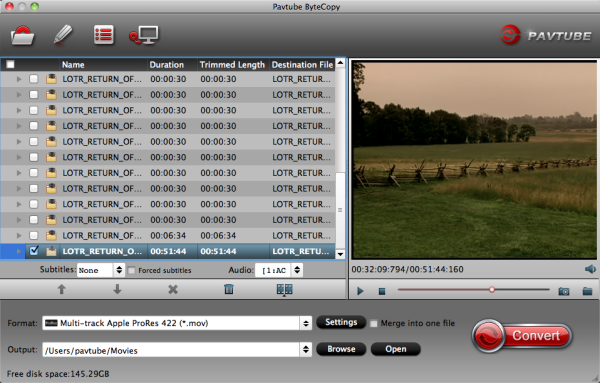600x383 pixels.
Task: Click the monitor search icon in toolbar
Action: 144,35
